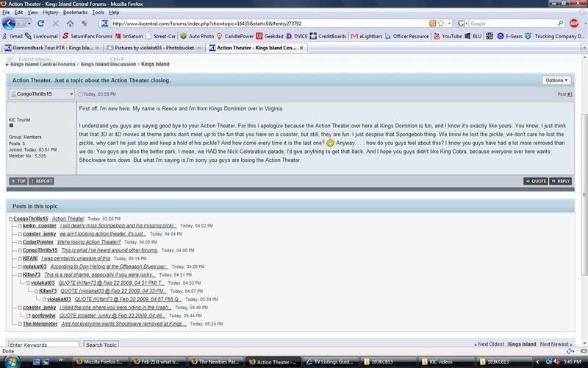Screen dimensions: 588x368
Task: Click the Next Oldest topic link
Action: [490, 344]
